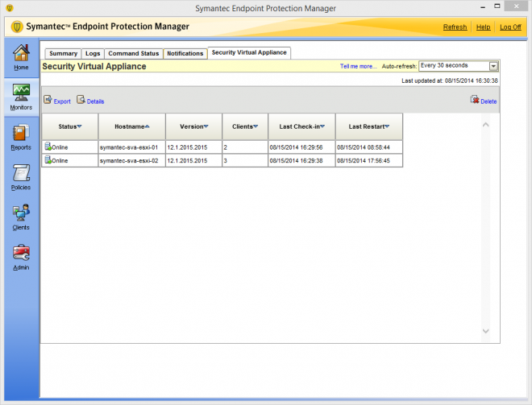The height and width of the screenshot is (405, 532).
Task: Click the Details magnifier icon
Action: coord(81,100)
